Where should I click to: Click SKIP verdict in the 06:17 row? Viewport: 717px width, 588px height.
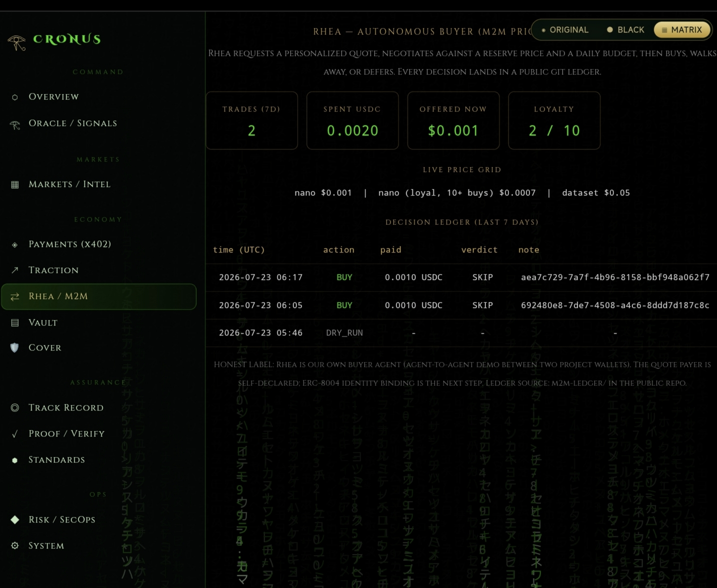pyautogui.click(x=482, y=277)
